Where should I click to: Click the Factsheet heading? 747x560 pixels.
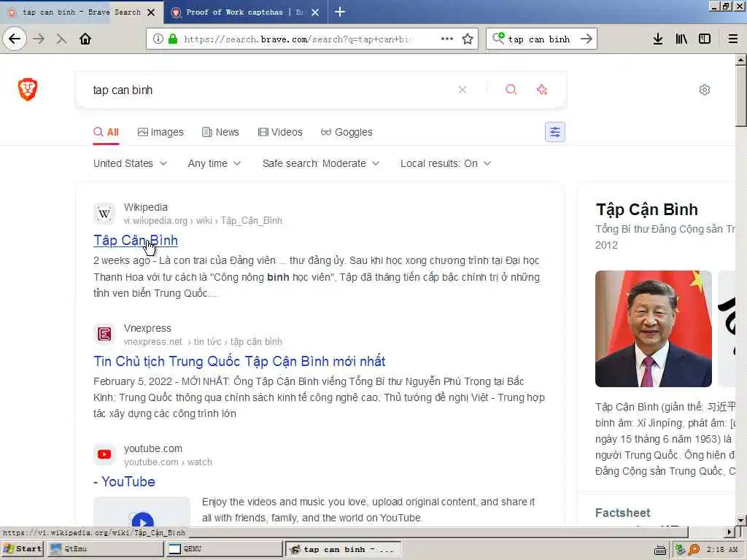pyautogui.click(x=623, y=513)
